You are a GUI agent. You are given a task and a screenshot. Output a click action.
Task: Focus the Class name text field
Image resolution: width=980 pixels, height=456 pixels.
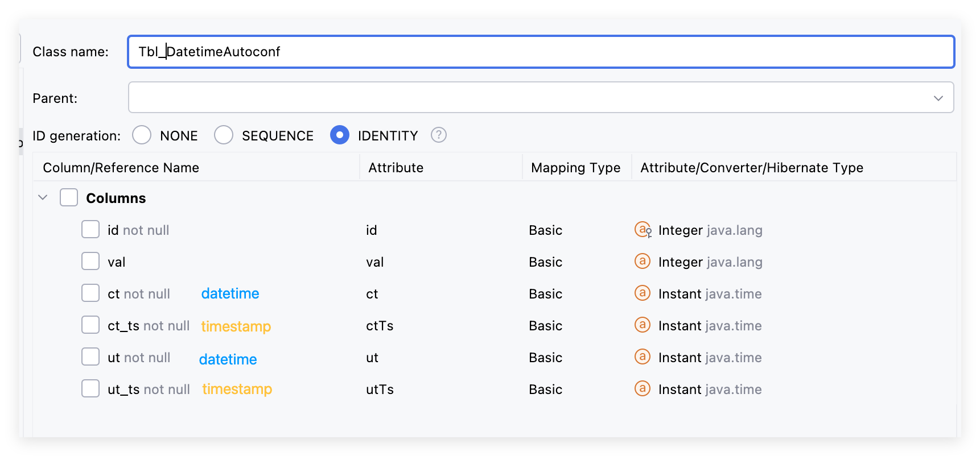click(541, 52)
